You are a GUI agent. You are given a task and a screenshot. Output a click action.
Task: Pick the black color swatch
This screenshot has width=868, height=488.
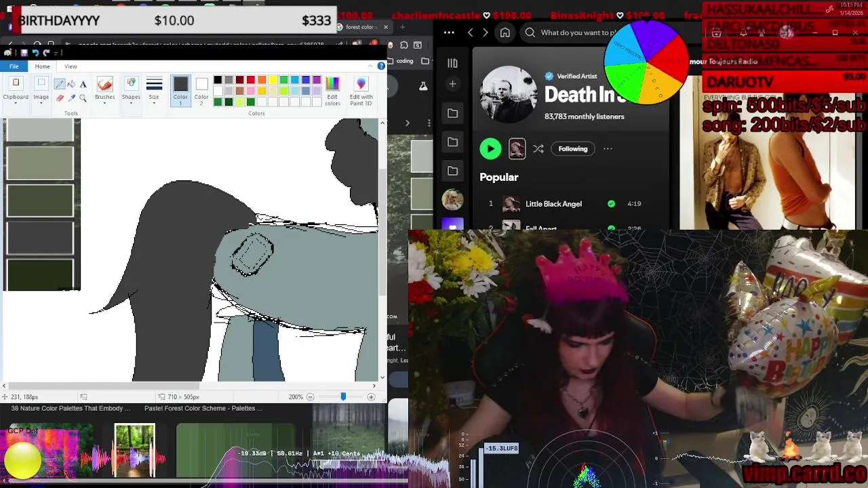tap(218, 80)
